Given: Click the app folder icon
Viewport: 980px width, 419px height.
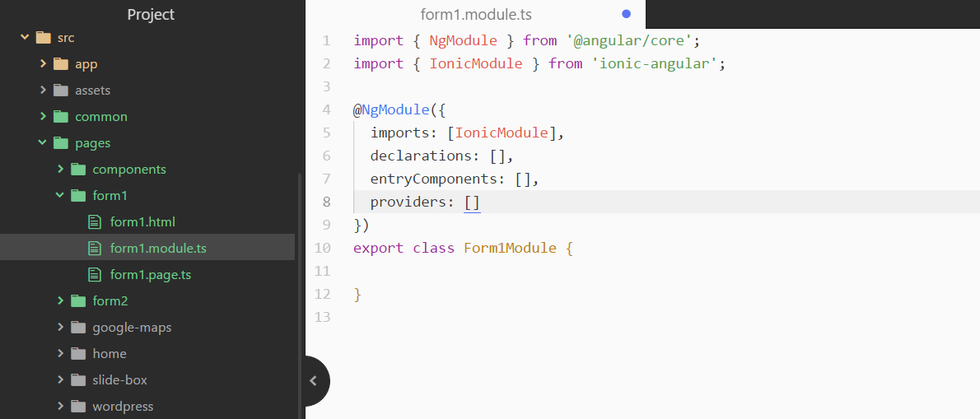Looking at the screenshot, I should click(x=61, y=63).
